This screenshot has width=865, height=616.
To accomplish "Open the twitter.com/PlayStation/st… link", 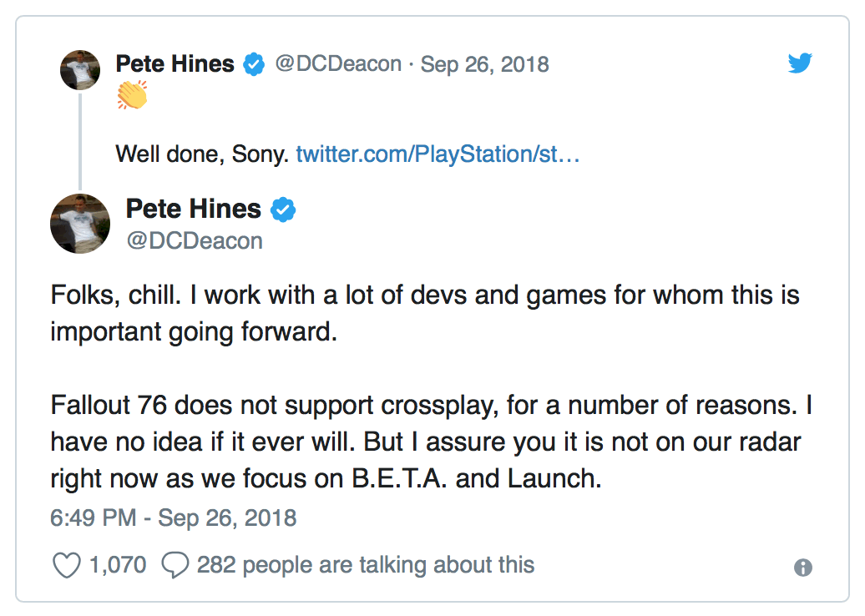I will click(x=438, y=154).
